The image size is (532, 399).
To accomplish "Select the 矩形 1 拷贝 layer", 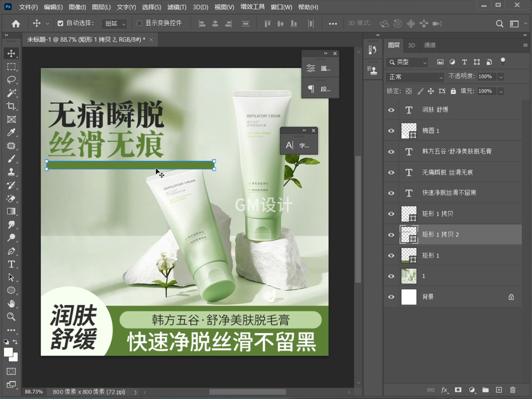I will click(437, 214).
